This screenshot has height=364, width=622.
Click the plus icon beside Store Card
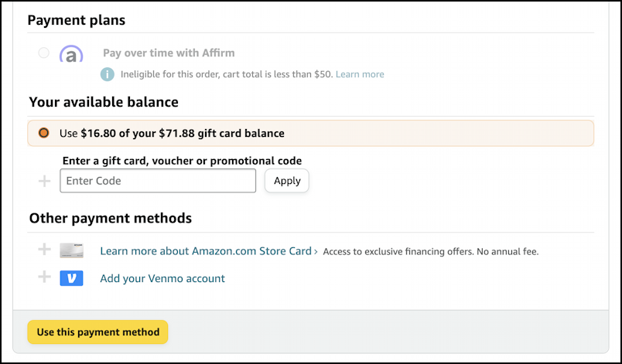click(x=44, y=250)
